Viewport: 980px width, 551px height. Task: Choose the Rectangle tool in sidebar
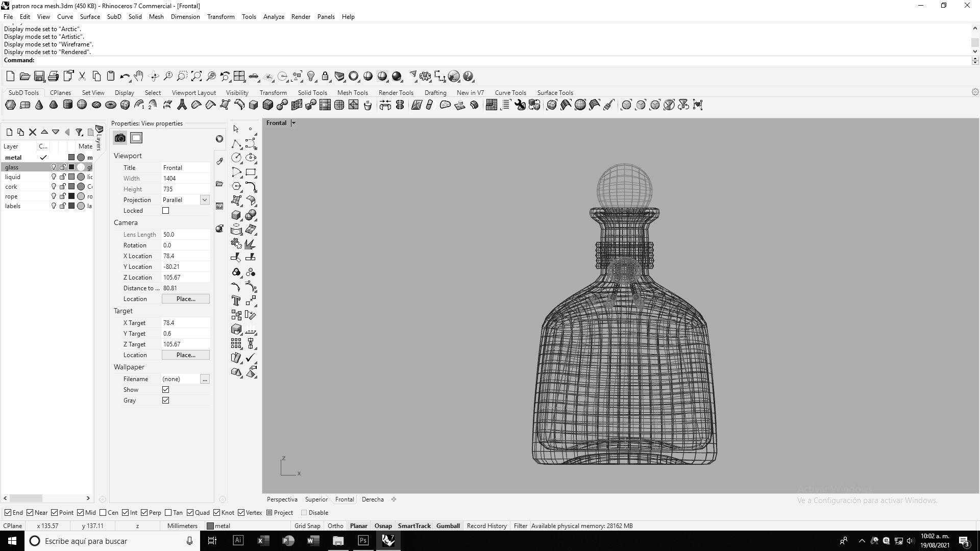pyautogui.click(x=251, y=172)
